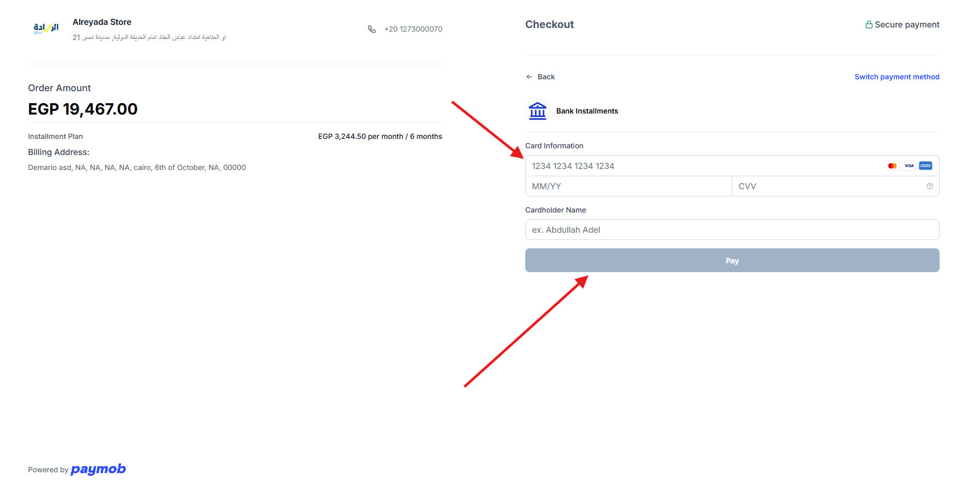Image resolution: width=980 pixels, height=480 pixels.
Task: Switch payment method link
Action: (897, 77)
